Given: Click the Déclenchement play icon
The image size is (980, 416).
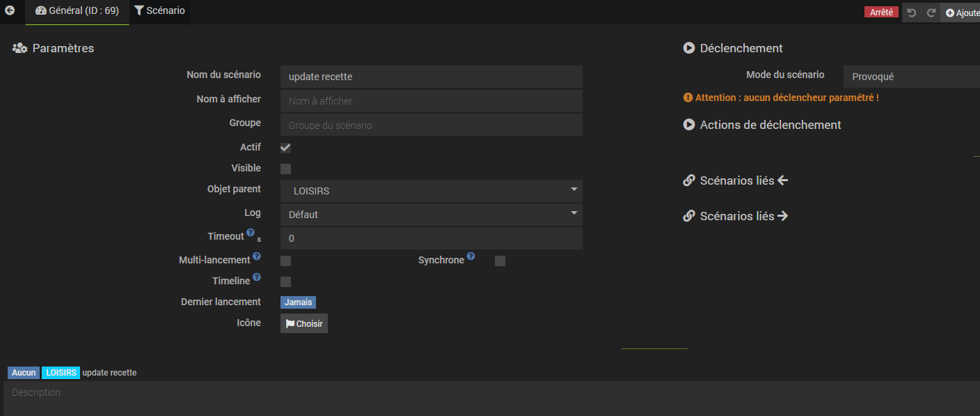Looking at the screenshot, I should click(689, 48).
